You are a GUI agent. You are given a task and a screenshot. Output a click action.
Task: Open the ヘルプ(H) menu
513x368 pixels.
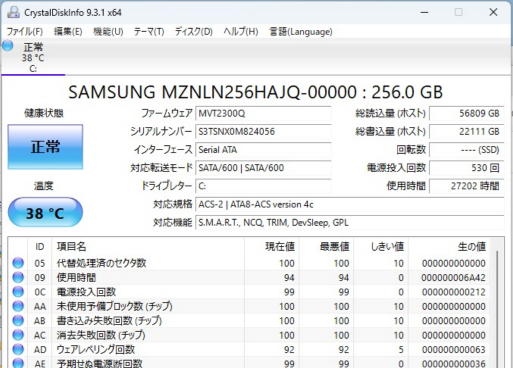[x=241, y=32]
